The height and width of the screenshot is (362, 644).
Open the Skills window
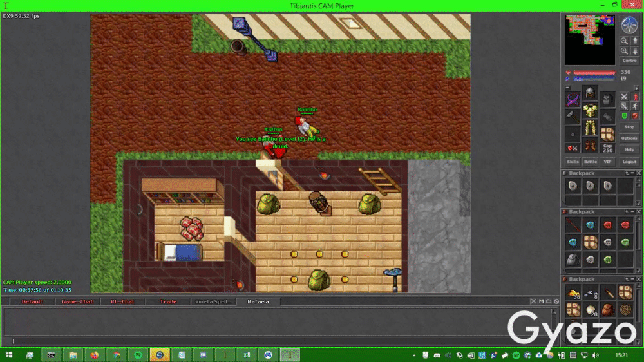[x=573, y=162]
